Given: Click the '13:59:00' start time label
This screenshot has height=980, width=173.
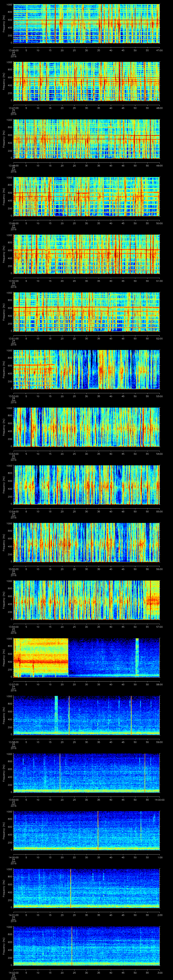Looking at the screenshot, I should pos(13,799).
